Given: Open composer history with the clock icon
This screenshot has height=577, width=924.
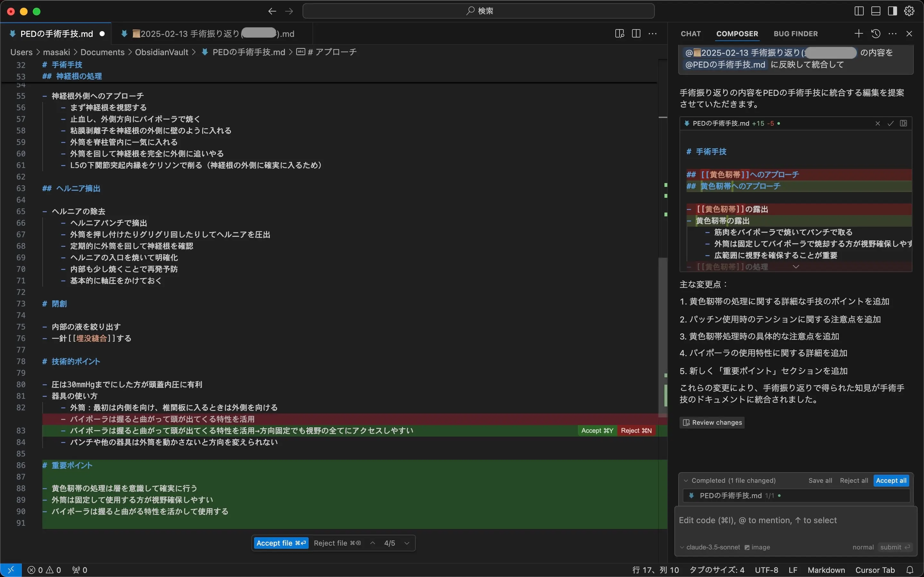Looking at the screenshot, I should (x=876, y=34).
